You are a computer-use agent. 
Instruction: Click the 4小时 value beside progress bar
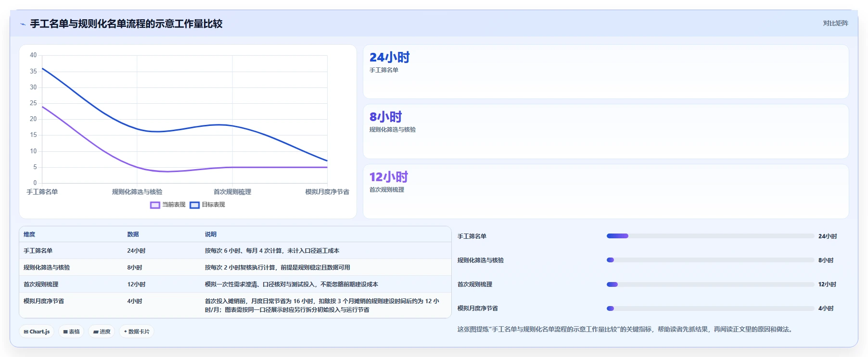coord(826,308)
